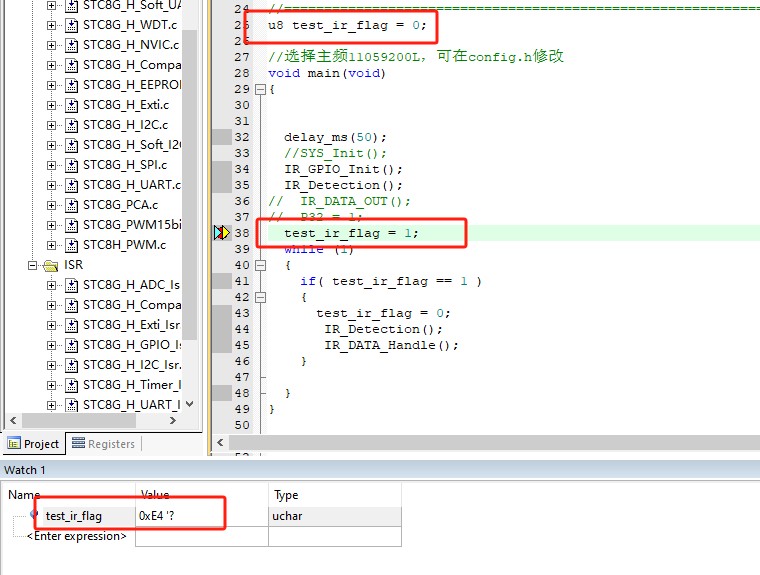Collapse the ISR folder in project tree
The image size is (760, 575).
pyautogui.click(x=32, y=265)
